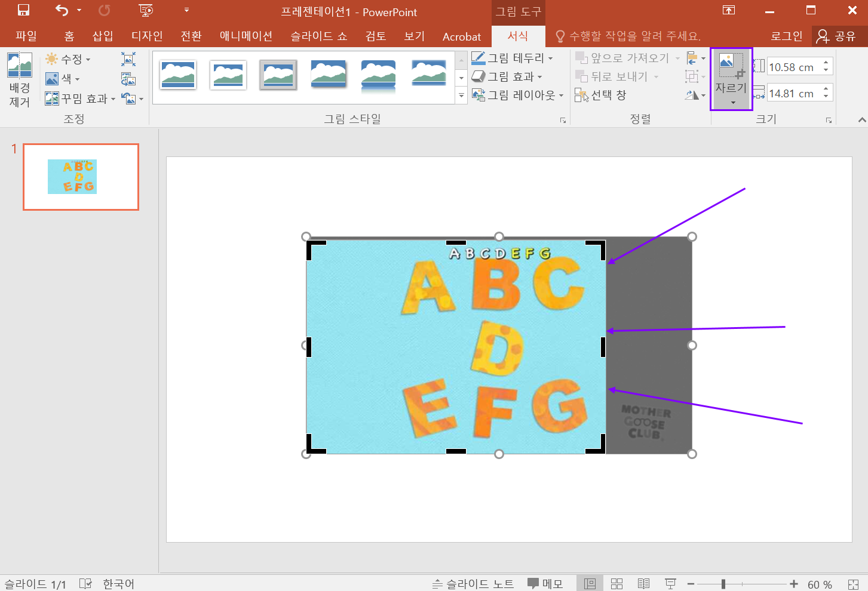Viewport: 868px width, 591px height.
Task: Open the 그림 테두리 picture border dropdown
Action: 512,58
